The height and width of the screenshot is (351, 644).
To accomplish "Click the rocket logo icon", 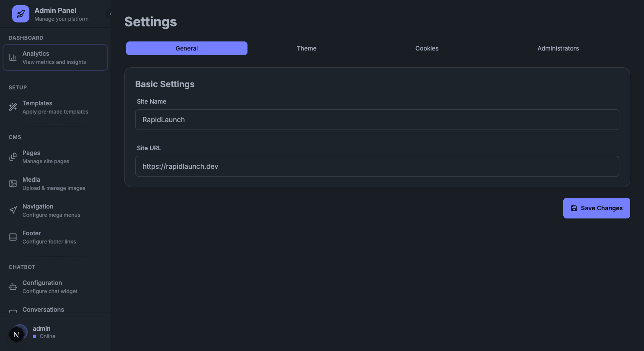I will click(x=21, y=14).
